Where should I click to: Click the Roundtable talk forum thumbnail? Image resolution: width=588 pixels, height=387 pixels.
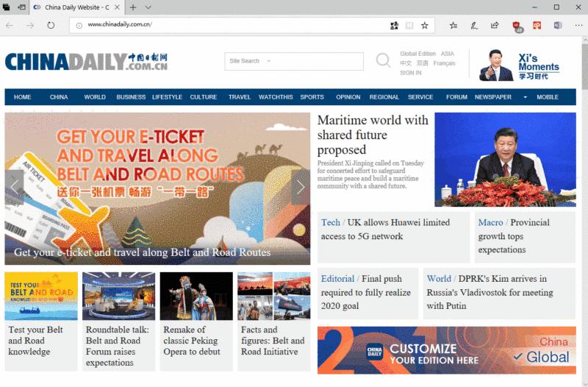pos(118,297)
